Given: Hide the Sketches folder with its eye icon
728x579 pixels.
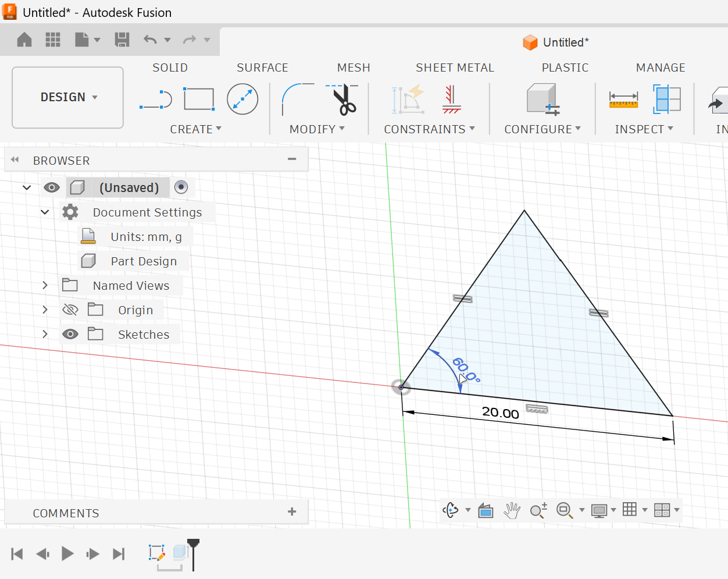Looking at the screenshot, I should coord(70,334).
